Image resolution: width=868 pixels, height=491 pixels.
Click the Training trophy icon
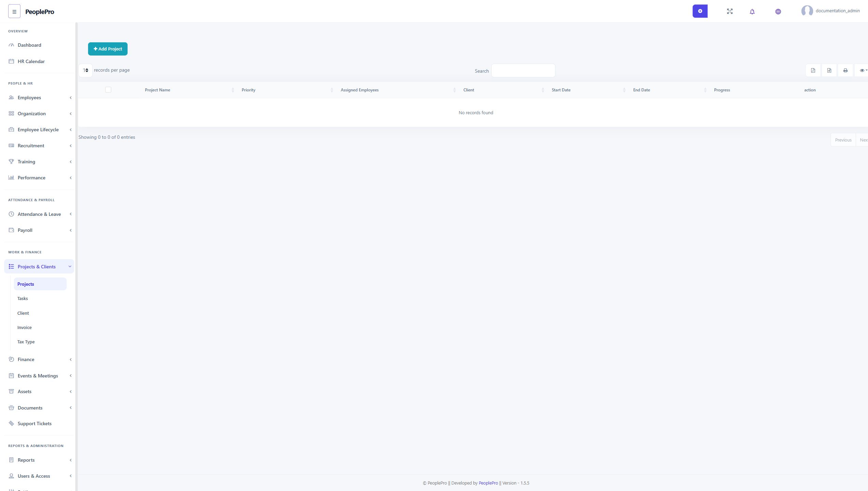point(11,162)
